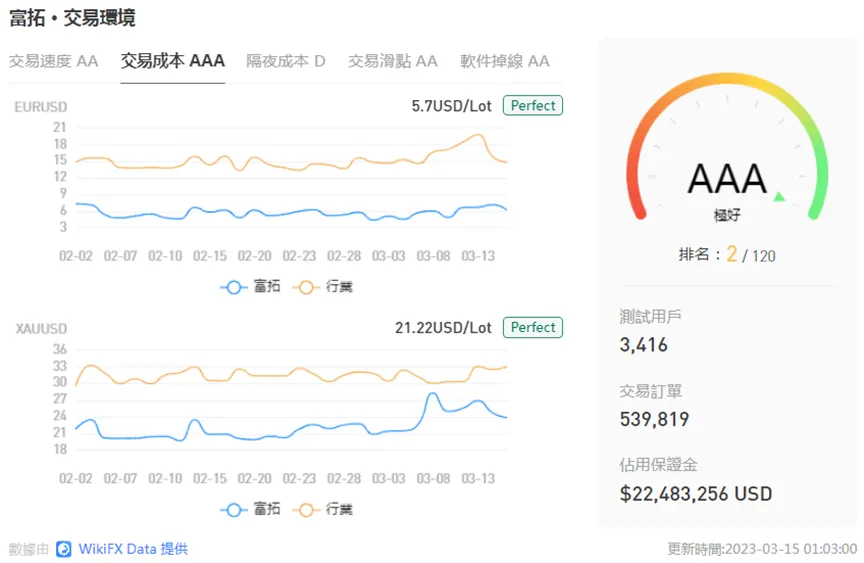Click the 富拓・交易環境 heading
Viewport: 864px width, 563px height.
tap(72, 18)
